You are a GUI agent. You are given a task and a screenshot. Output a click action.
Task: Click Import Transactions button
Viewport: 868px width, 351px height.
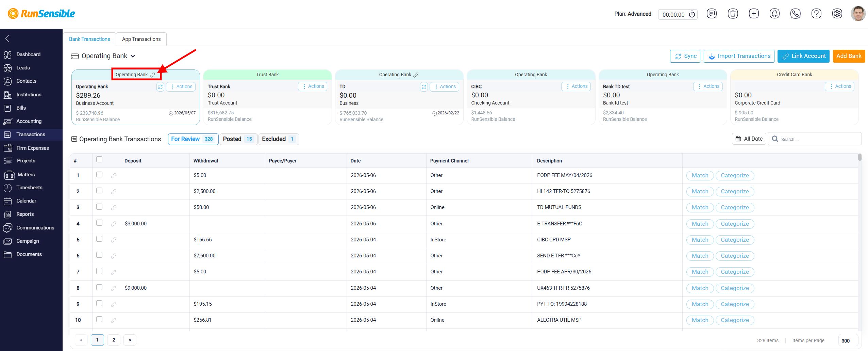click(739, 56)
